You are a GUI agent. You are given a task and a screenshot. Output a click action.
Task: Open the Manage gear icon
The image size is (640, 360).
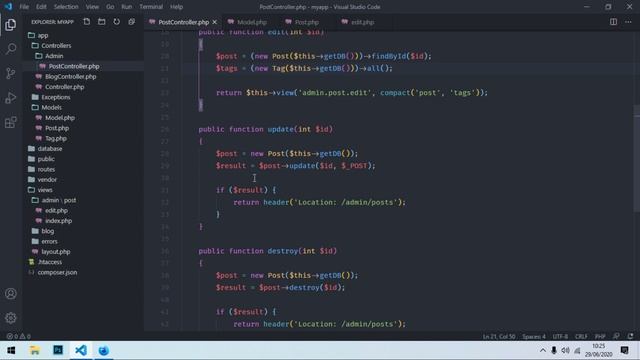click(11, 318)
